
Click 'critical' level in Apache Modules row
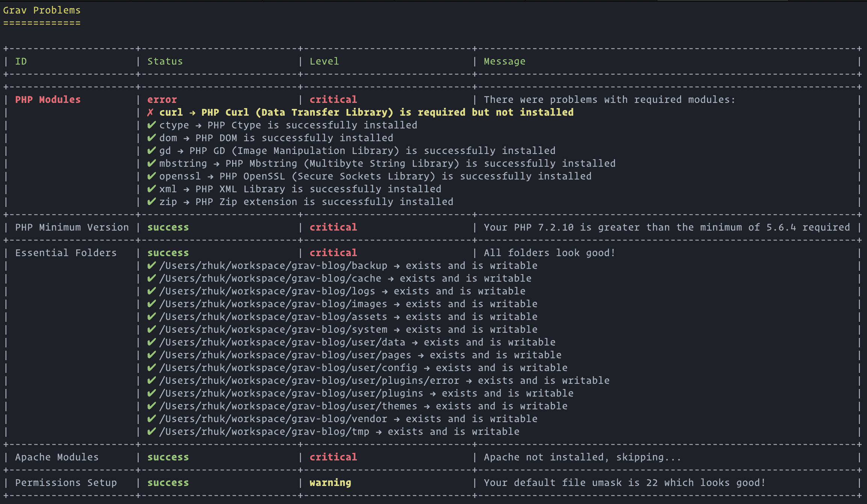point(333,457)
